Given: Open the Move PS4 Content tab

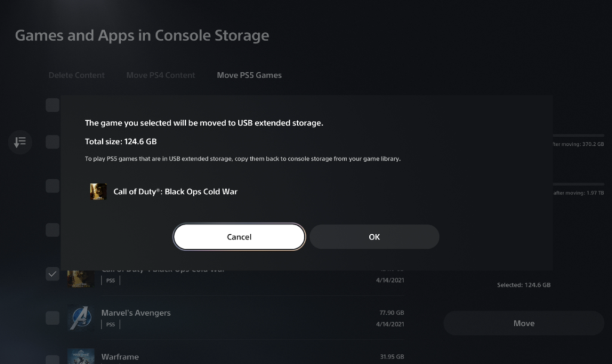Looking at the screenshot, I should point(160,75).
